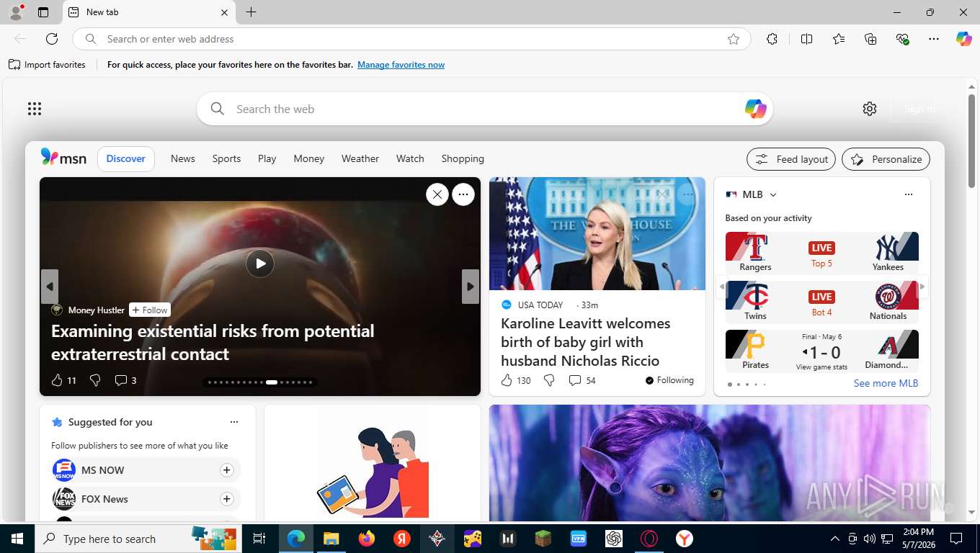Click the Search the web field
The image size is (980, 553).
[x=485, y=109]
